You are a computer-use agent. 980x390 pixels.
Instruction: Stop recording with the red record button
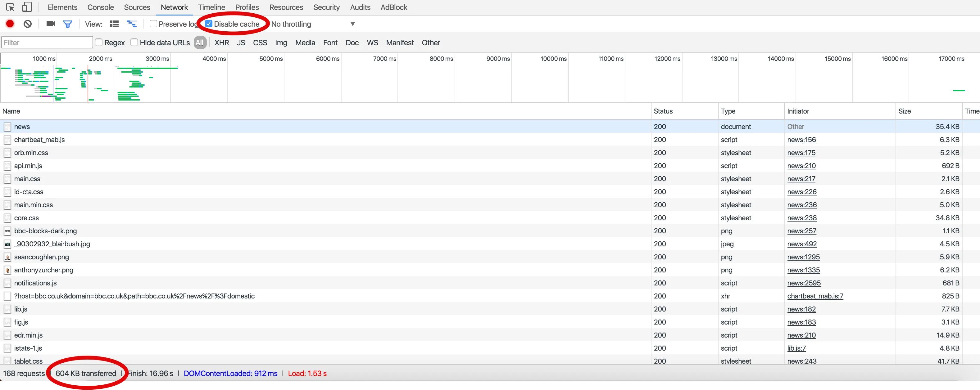click(x=10, y=24)
